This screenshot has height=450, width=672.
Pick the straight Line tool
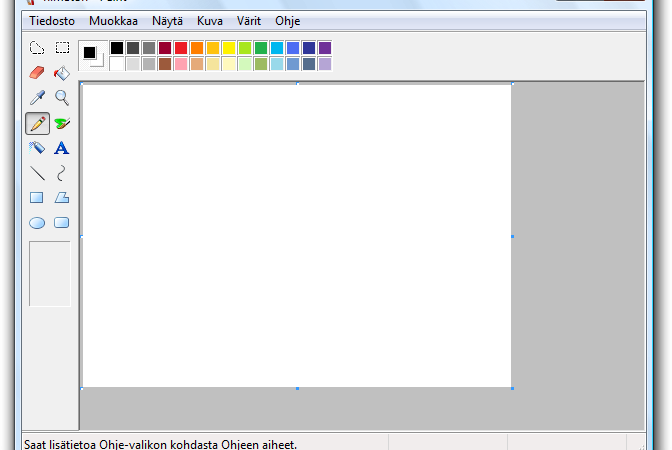click(37, 173)
